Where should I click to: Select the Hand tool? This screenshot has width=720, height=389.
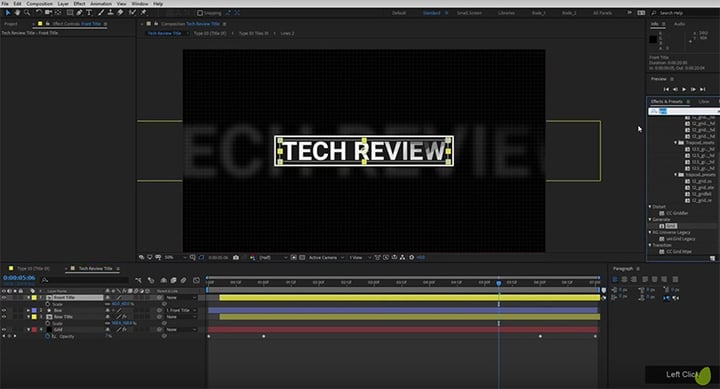17,12
